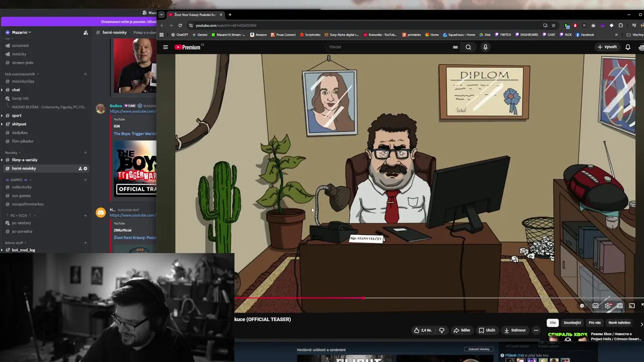644x362 pixels.
Task: Open the Prusa Connect bookmark
Action: click(x=283, y=35)
